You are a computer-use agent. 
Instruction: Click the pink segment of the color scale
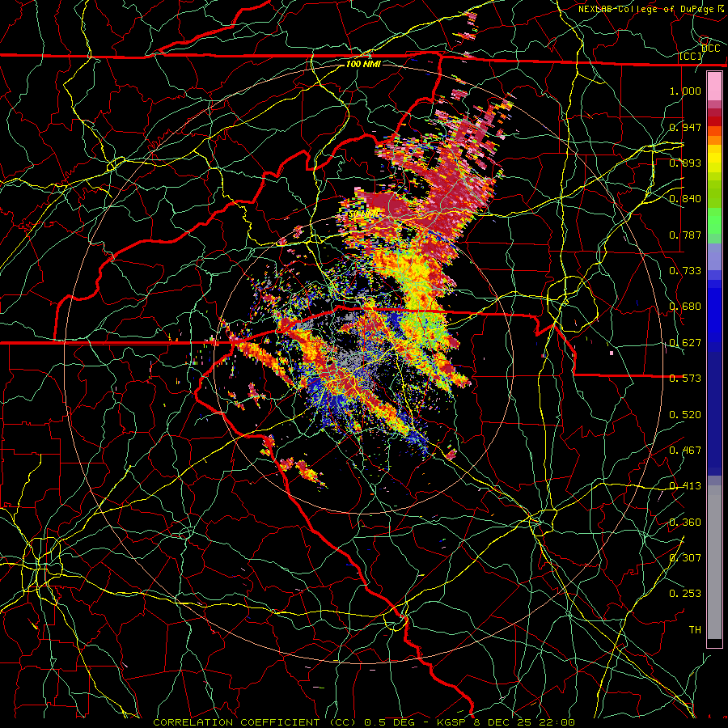(714, 87)
